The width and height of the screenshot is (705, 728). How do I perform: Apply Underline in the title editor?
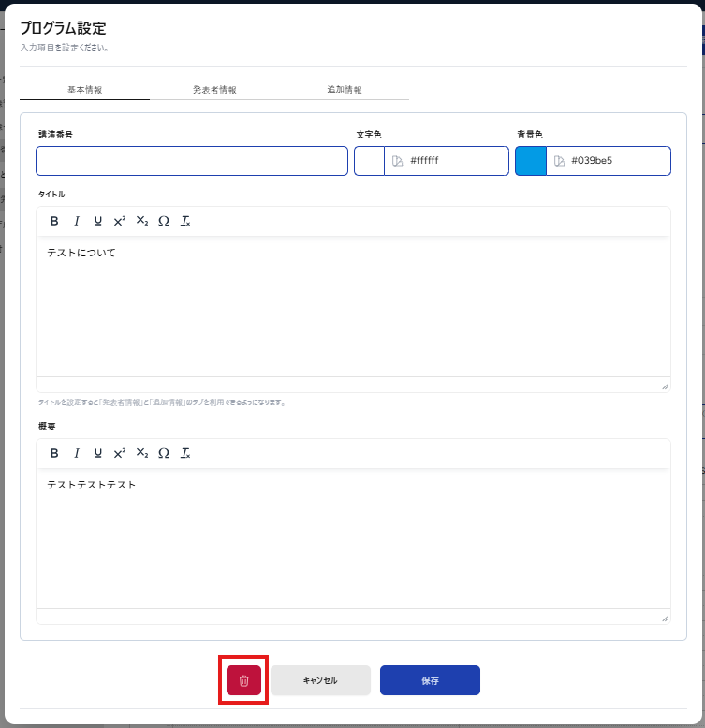tap(98, 222)
